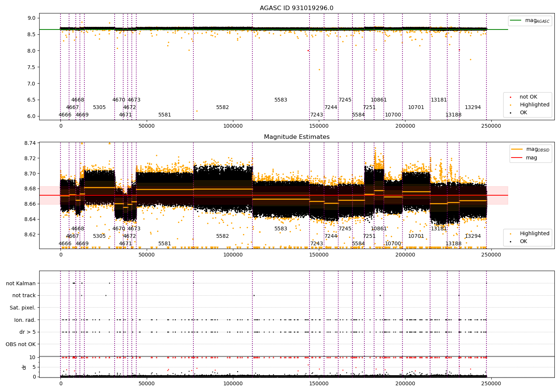
Task: Click OBSID label 5583 in top plot
Action: coord(281,100)
